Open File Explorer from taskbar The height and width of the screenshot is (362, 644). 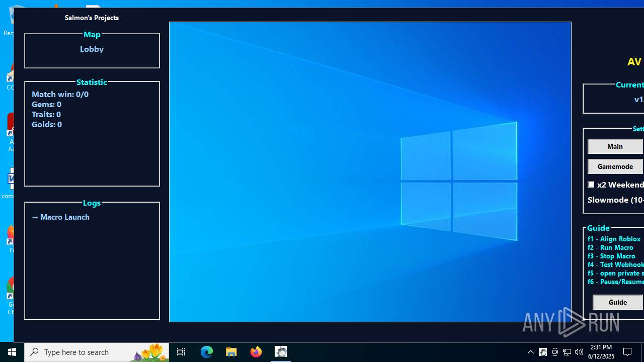pyautogui.click(x=231, y=352)
